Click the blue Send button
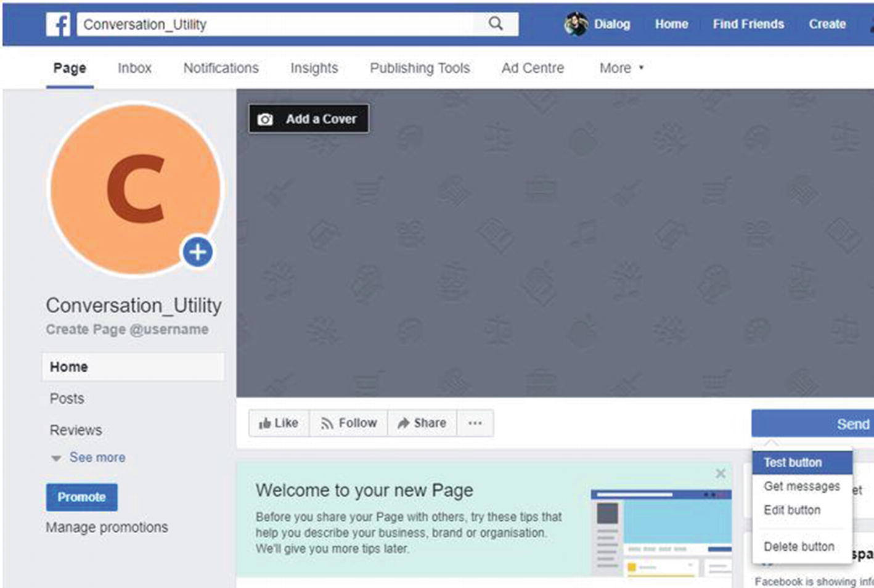Screen dimensions: 874x588 tap(812, 424)
